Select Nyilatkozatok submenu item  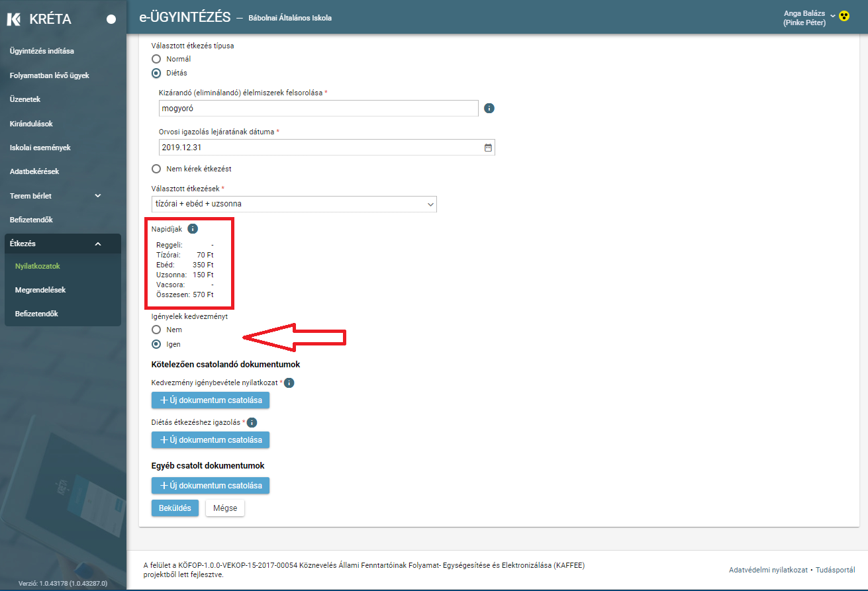(x=38, y=266)
